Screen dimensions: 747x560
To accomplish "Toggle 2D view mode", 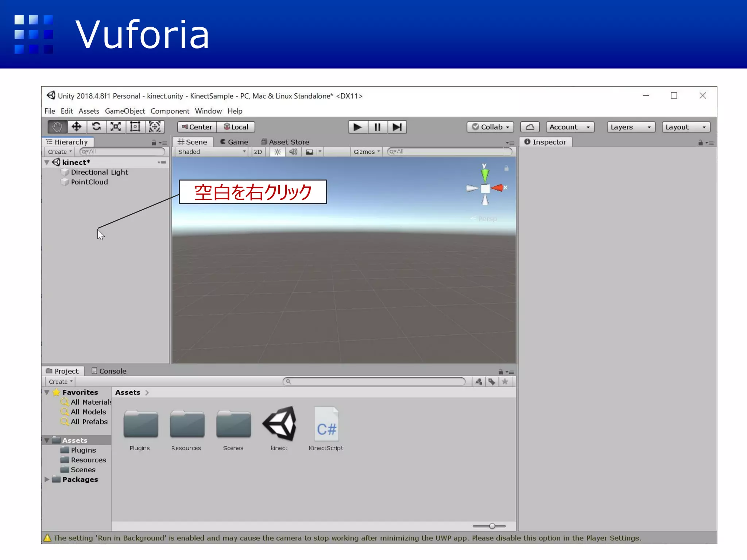I will (258, 152).
